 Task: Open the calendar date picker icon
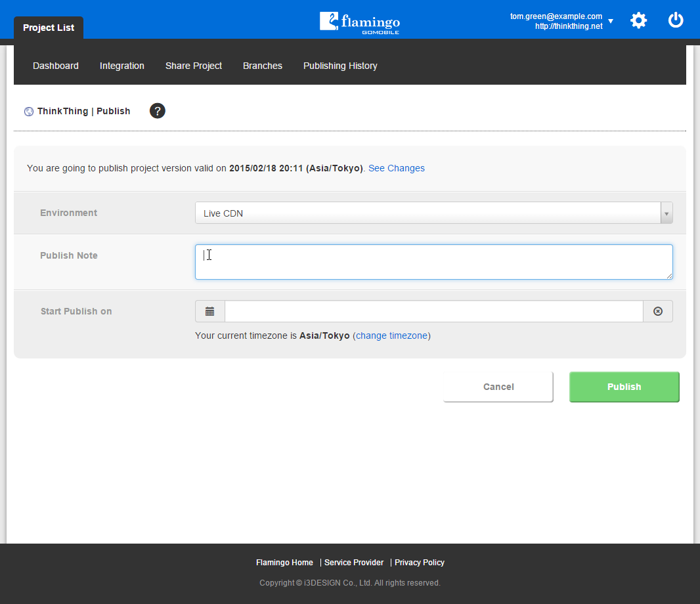pyautogui.click(x=210, y=311)
